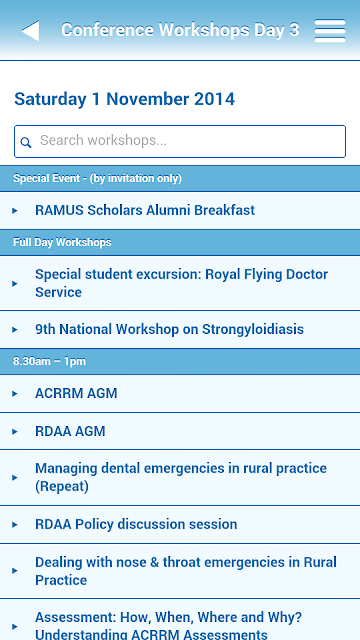Expand the arrow beside RAMUS Scholars Alumni Breakfast
Viewport: 360px width, 640px height.
coord(15,211)
